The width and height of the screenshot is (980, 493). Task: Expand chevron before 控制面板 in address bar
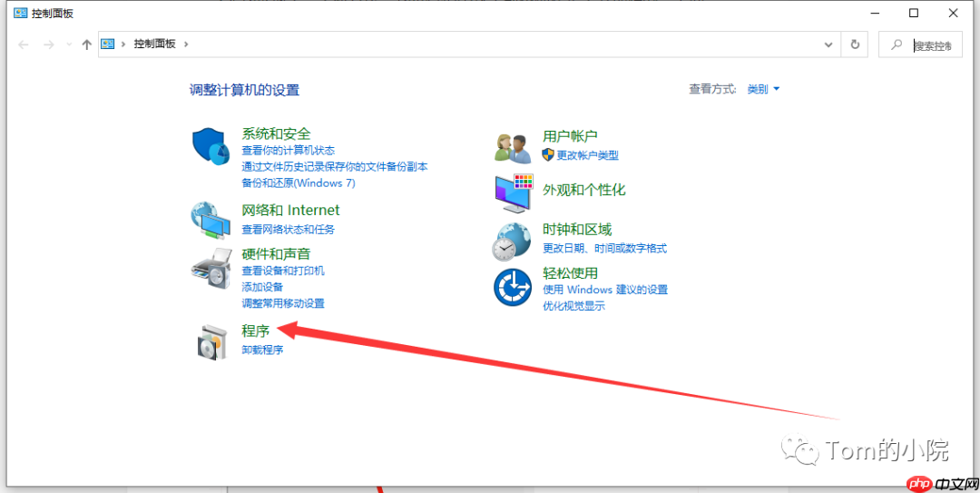click(123, 44)
